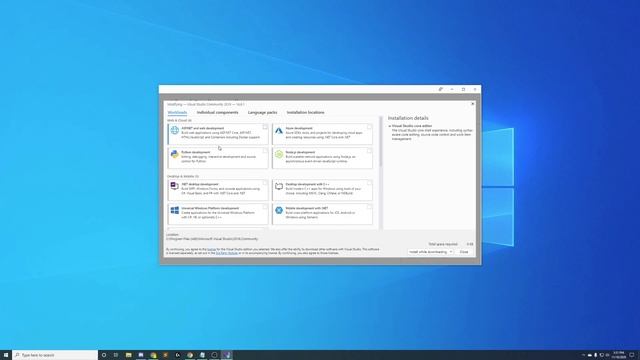Viewport: 640px width, 360px height.
Task: Open the Windows Start menu
Action: click(6, 355)
